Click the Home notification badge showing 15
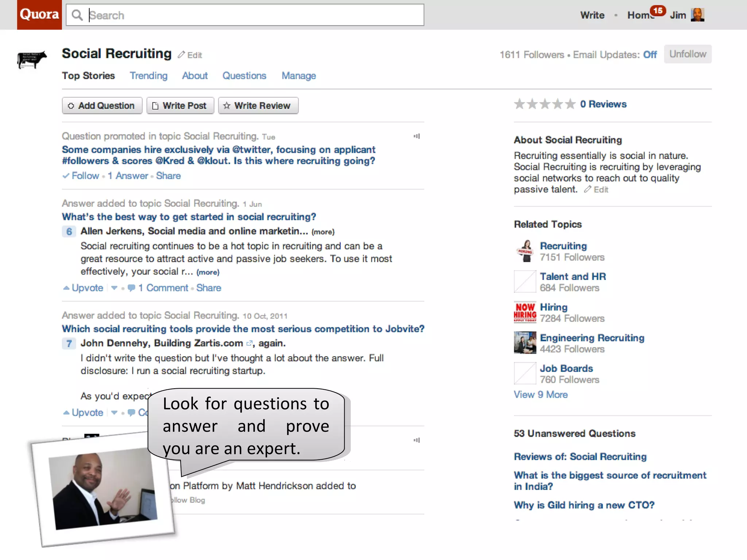747x560 pixels. (658, 11)
